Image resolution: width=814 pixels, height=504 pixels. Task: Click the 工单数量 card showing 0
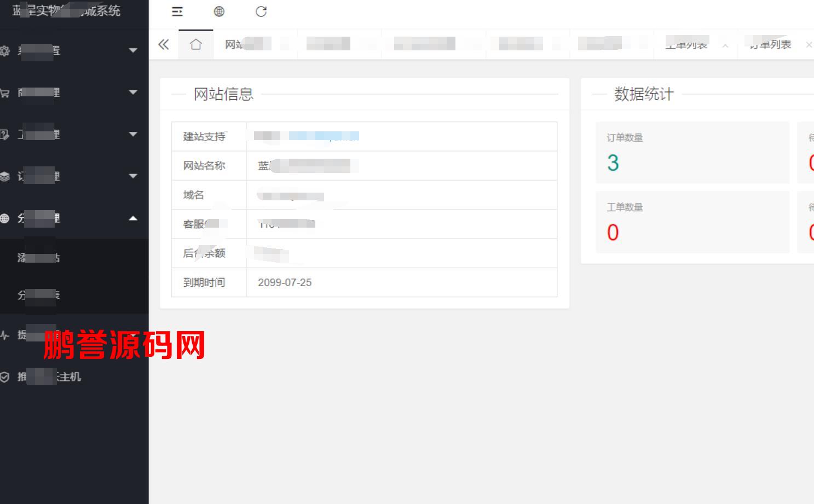692,222
